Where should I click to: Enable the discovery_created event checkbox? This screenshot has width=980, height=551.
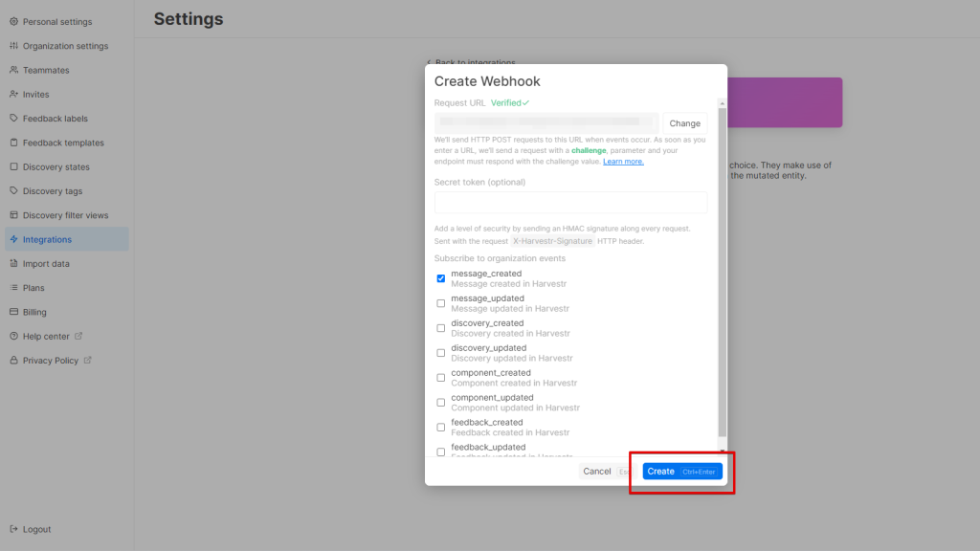(441, 328)
